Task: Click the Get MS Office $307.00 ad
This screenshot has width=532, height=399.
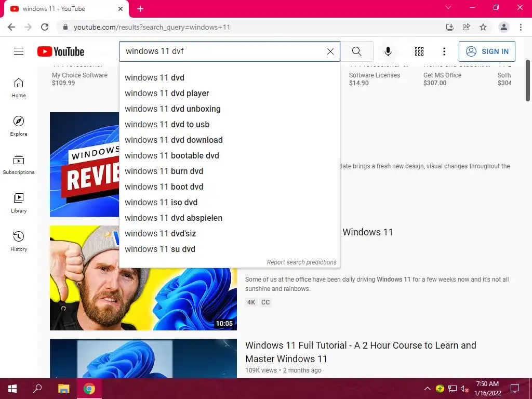Action: coord(442,79)
